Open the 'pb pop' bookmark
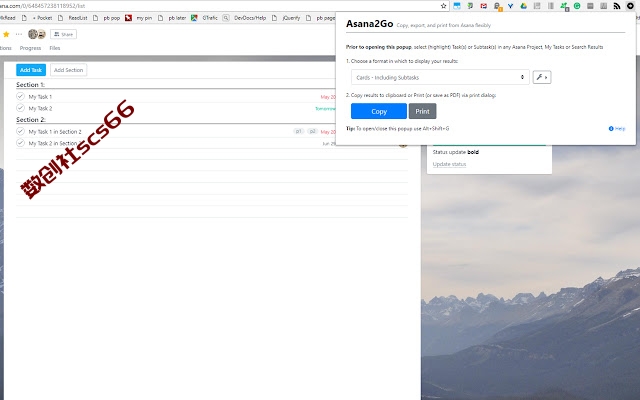 [x=107, y=18]
